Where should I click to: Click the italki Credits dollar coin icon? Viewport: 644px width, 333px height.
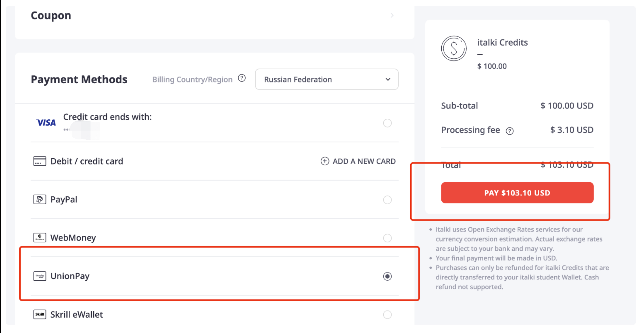(454, 48)
